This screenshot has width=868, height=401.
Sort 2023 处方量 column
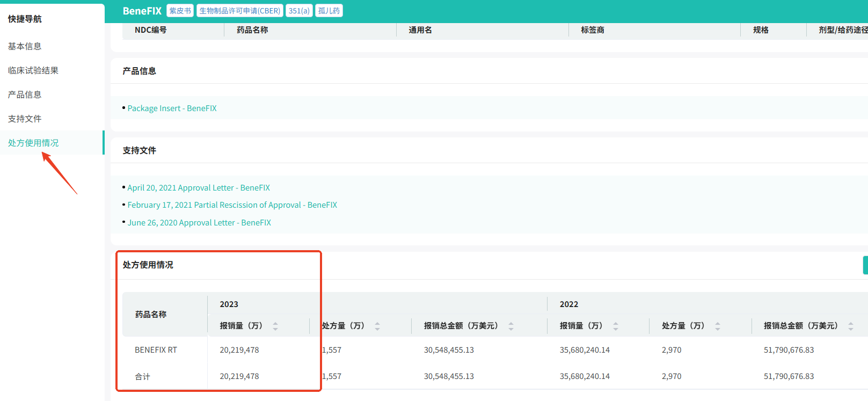[377, 326]
